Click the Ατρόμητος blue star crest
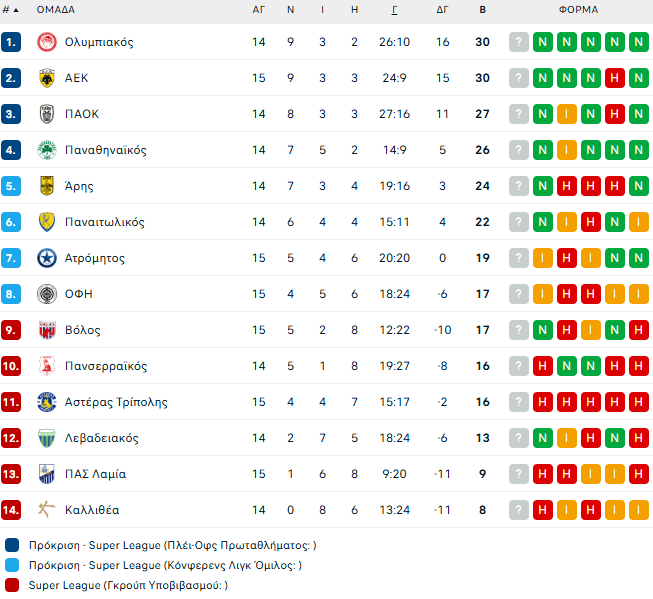The width and height of the screenshot is (653, 599). tap(46, 258)
